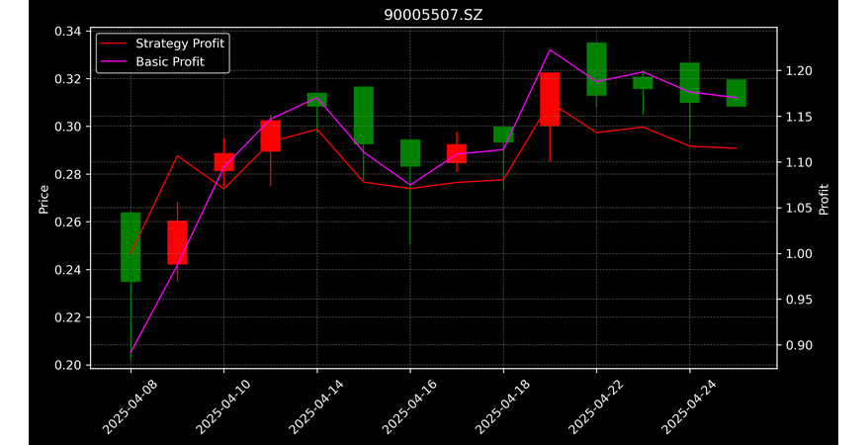The image size is (868, 445).
Task: Click the 0.24 price tick label
Action: [68, 270]
